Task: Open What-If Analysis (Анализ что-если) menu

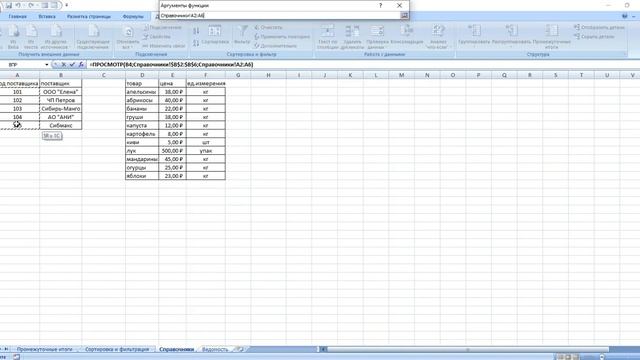Action: pos(438,37)
